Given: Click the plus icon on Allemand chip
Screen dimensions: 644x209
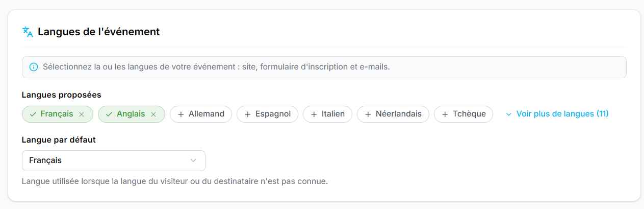Looking at the screenshot, I should coord(181,114).
